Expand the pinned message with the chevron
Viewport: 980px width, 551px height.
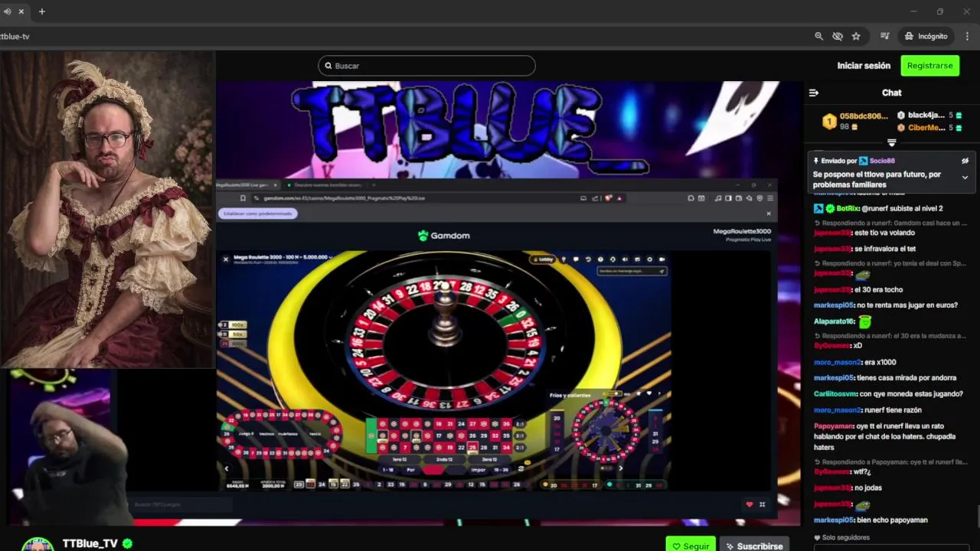965,178
